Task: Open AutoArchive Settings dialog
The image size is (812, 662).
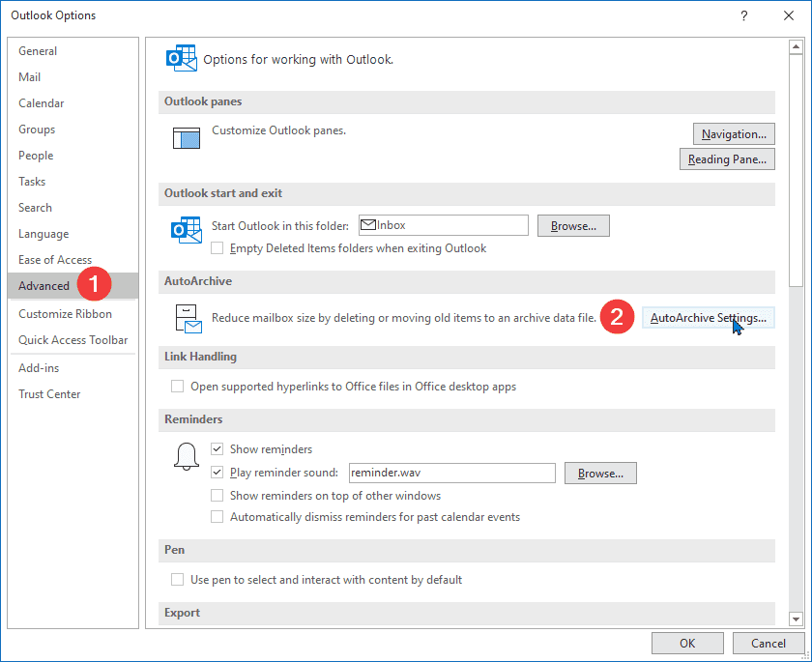Action: (x=708, y=318)
